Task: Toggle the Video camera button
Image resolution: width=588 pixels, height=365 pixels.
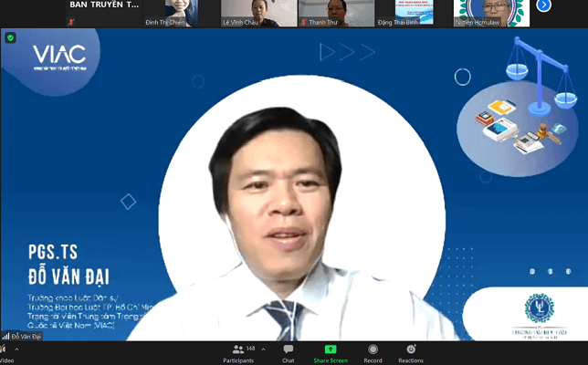Action: pos(5,354)
